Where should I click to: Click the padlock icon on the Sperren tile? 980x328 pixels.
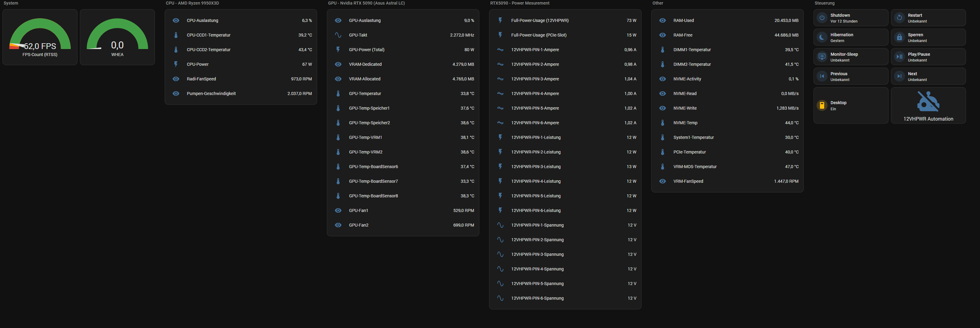[899, 37]
